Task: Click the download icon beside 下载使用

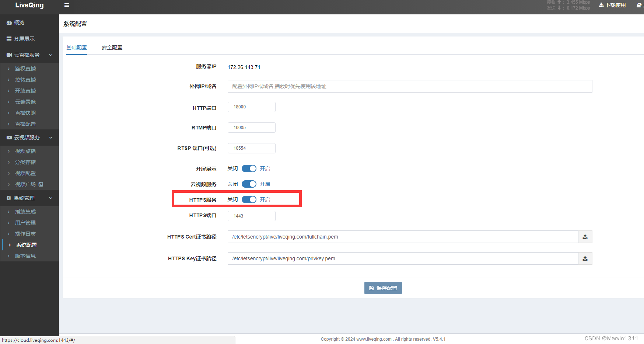Action: [601, 5]
